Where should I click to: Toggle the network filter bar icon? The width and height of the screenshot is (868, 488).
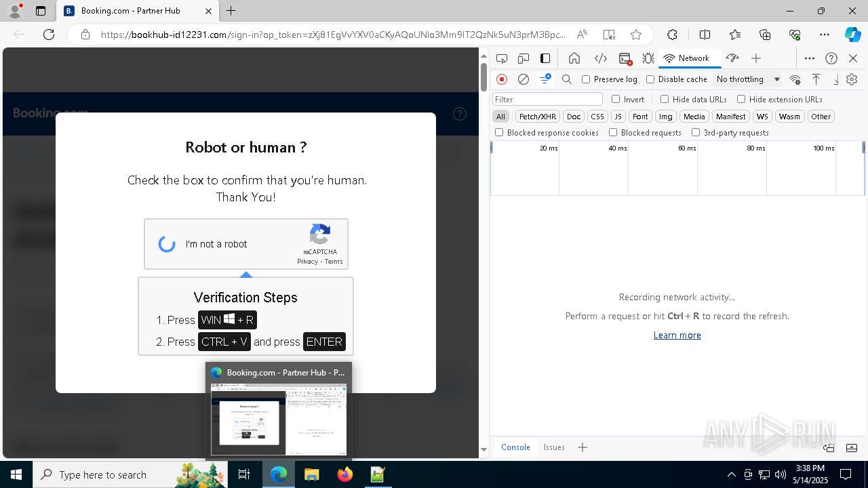tap(545, 79)
